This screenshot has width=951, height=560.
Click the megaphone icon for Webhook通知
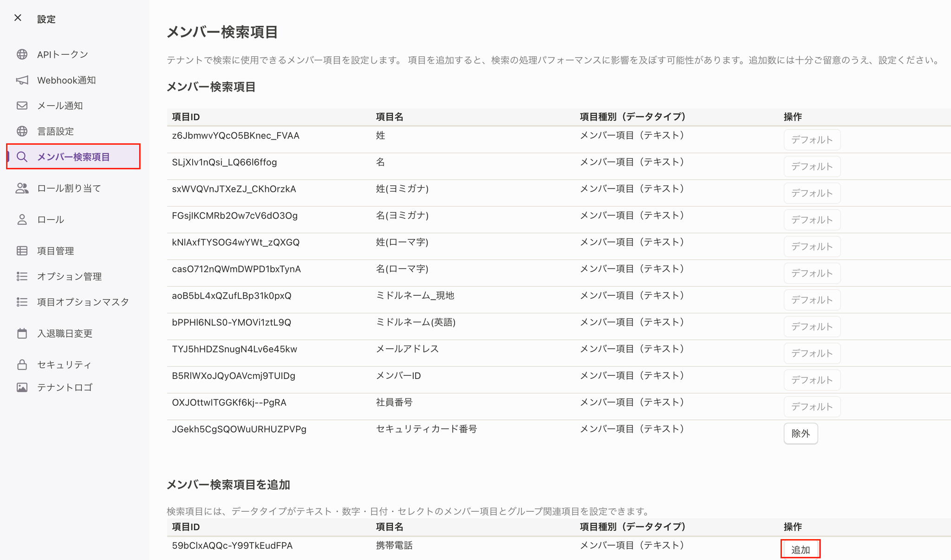click(22, 80)
